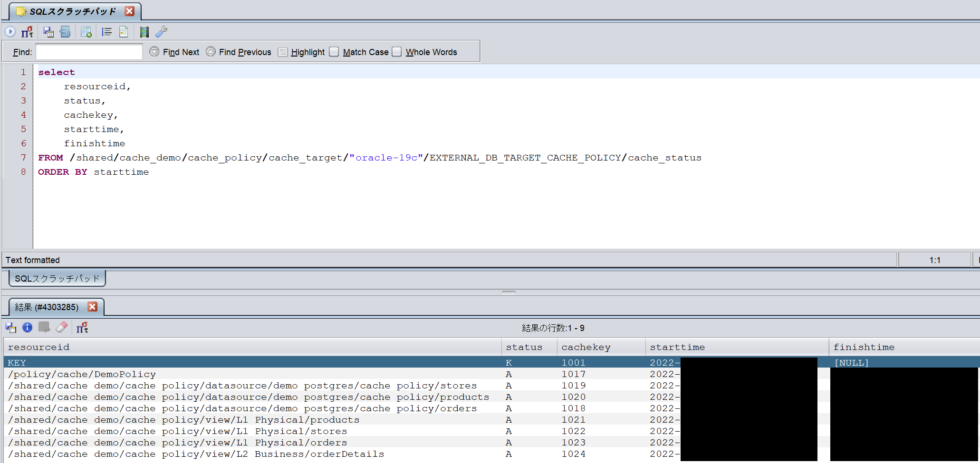Click the "oracle-19c" string in the query
The height and width of the screenshot is (463, 980).
(x=386, y=158)
